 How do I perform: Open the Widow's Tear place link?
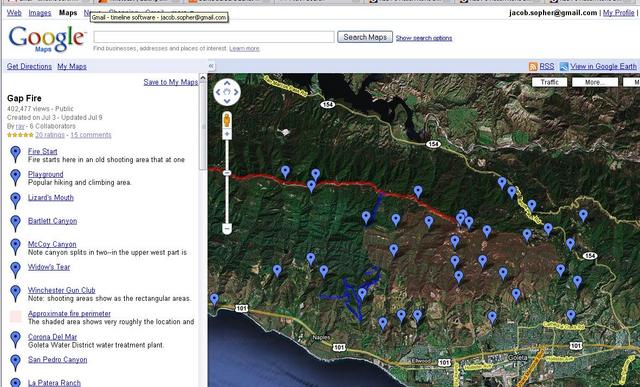(49, 267)
